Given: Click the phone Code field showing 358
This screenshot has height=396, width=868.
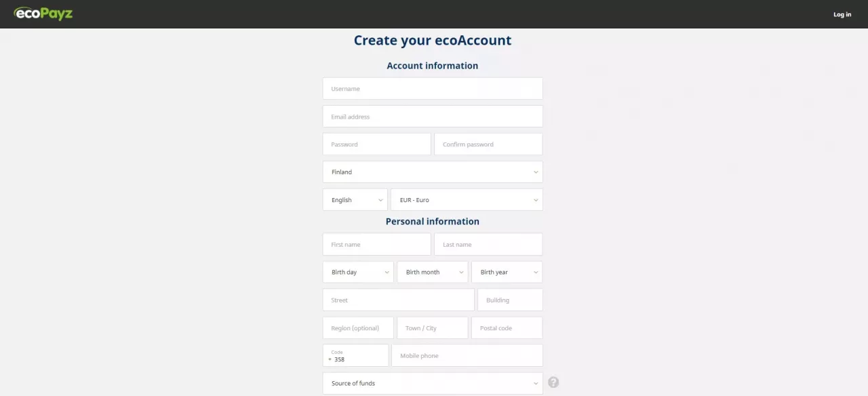Looking at the screenshot, I should pyautogui.click(x=356, y=356).
